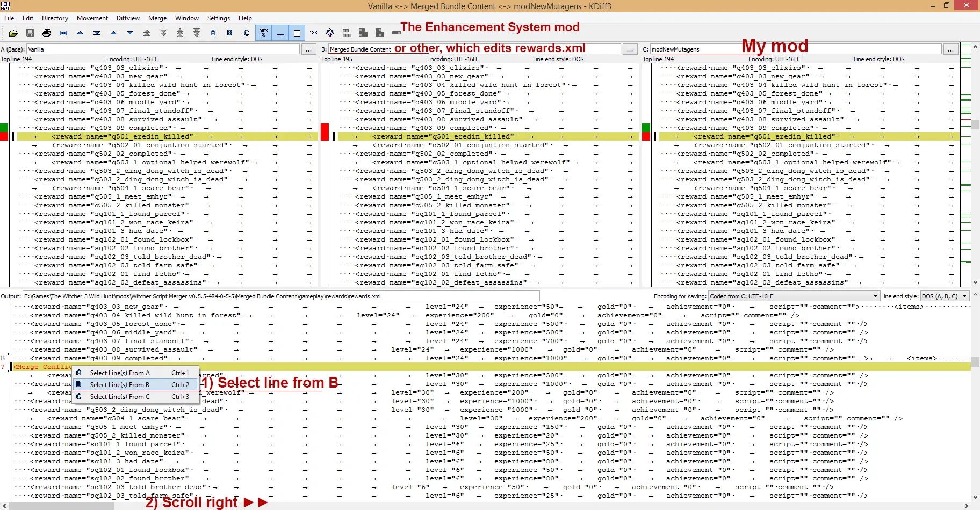Toggle show white space button
Viewport: 980px width, 510px height.
pyautogui.click(x=297, y=33)
